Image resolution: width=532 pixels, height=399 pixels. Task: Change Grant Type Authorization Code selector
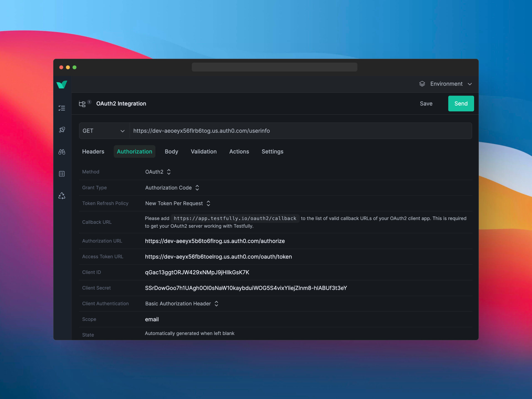click(x=172, y=188)
